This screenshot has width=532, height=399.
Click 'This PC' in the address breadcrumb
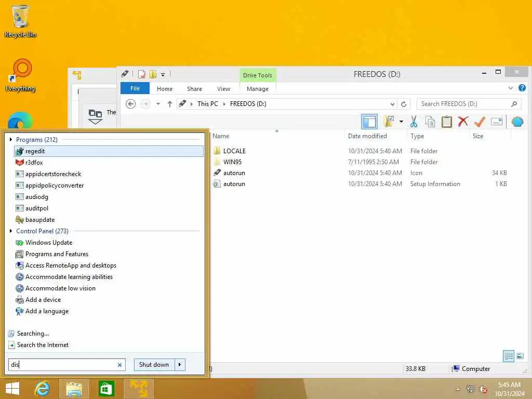tap(208, 104)
